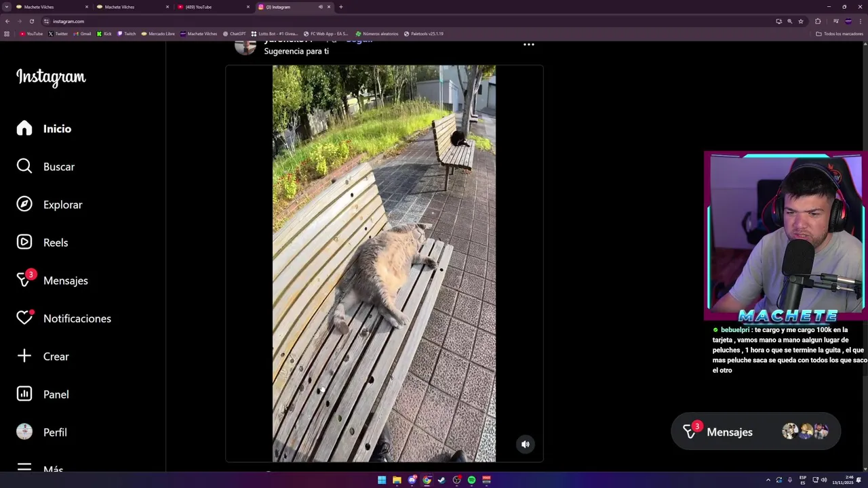Click the install app icon in address bar
Image resolution: width=868 pixels, height=488 pixels.
[778, 21]
